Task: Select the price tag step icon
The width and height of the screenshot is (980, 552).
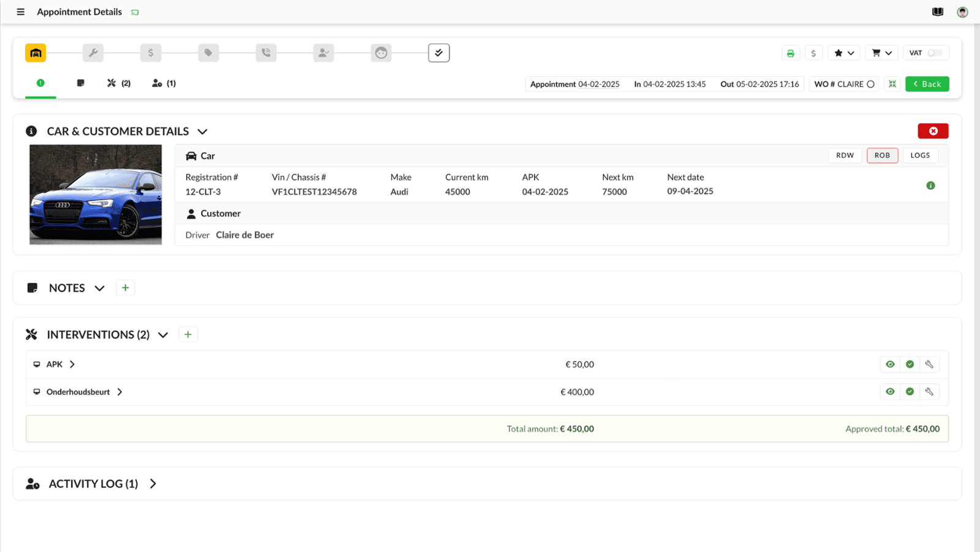Action: (208, 53)
